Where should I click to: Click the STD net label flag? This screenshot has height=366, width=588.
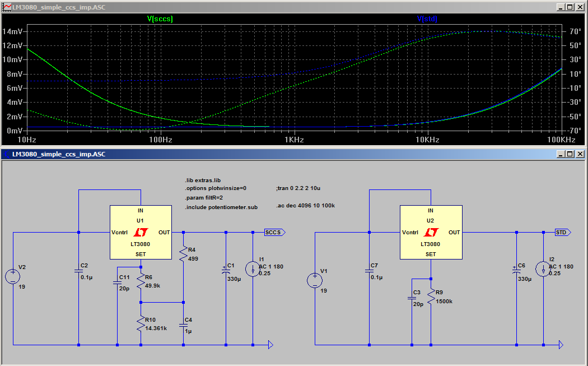point(563,233)
